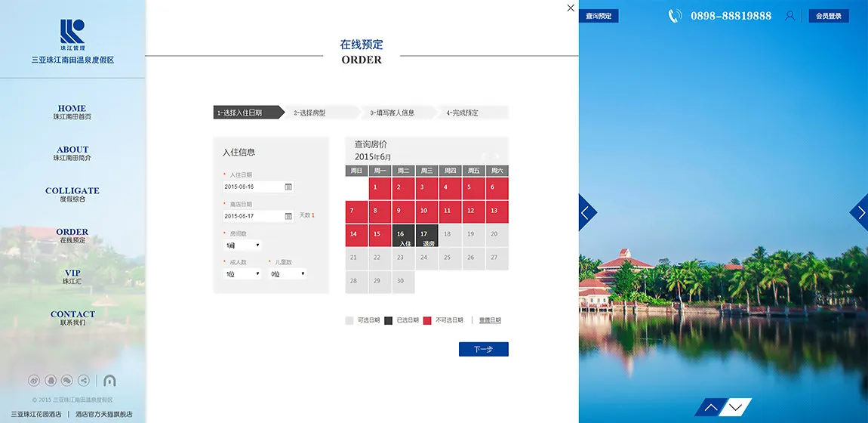
Task: Open the VIP 珠江汇 menu item
Action: (72, 276)
